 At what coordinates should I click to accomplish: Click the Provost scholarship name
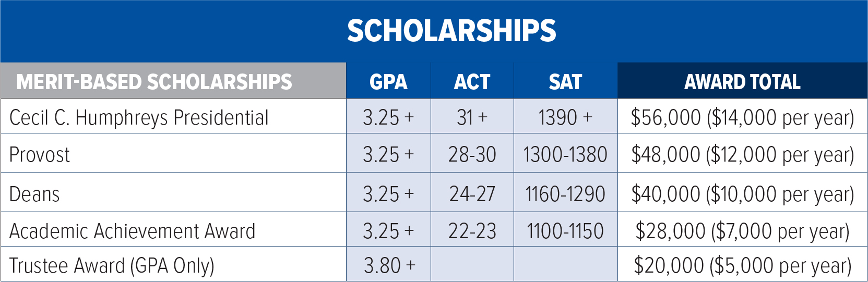40,155
